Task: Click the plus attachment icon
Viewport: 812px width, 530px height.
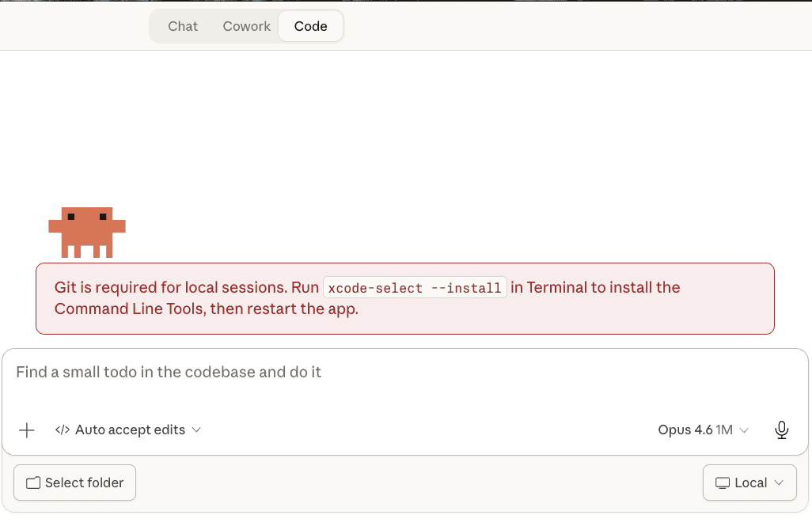Action: pos(26,430)
